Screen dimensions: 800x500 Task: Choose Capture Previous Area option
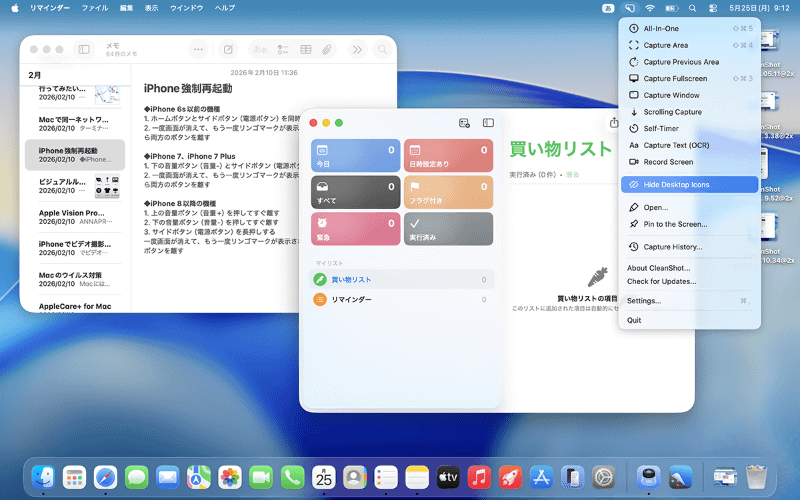(689, 62)
